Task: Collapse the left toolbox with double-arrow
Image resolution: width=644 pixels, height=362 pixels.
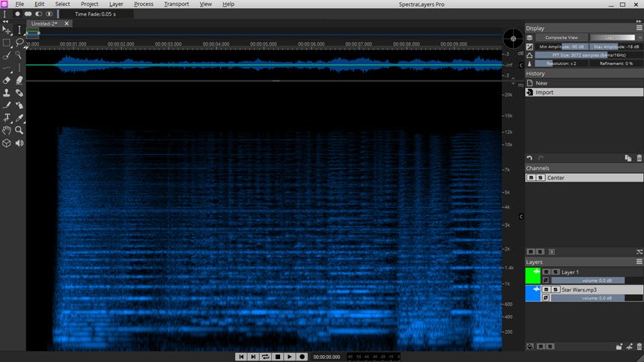Action: click(x=5, y=22)
